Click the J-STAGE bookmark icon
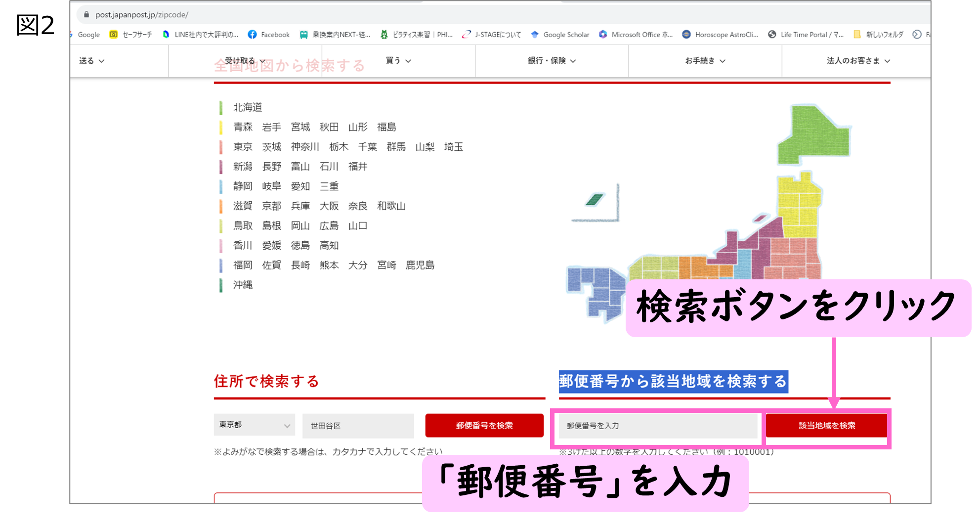This screenshot has width=980, height=528. (x=466, y=35)
